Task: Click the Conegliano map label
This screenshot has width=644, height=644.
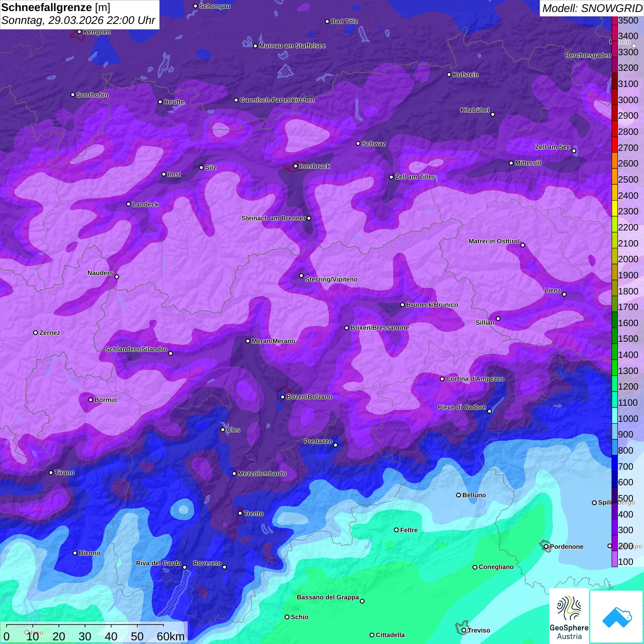Action: point(496,567)
